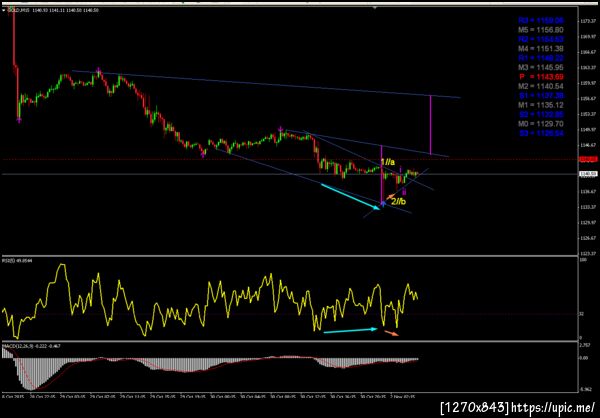Viewport: 600px width, 418px height.
Task: Expand the chart symbol dropdown triangle beside GOLD
Action: [4, 10]
